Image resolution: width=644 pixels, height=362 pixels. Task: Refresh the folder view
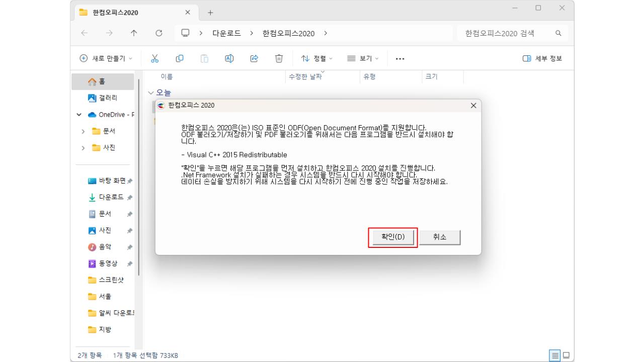pyautogui.click(x=159, y=33)
